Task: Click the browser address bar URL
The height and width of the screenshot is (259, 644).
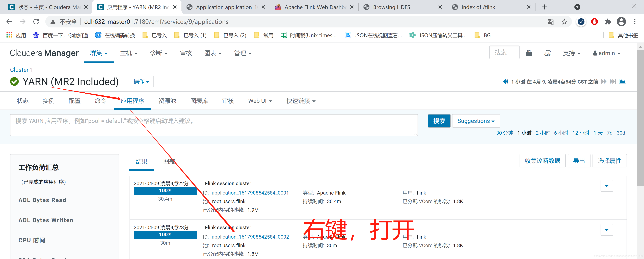Action: [x=156, y=22]
